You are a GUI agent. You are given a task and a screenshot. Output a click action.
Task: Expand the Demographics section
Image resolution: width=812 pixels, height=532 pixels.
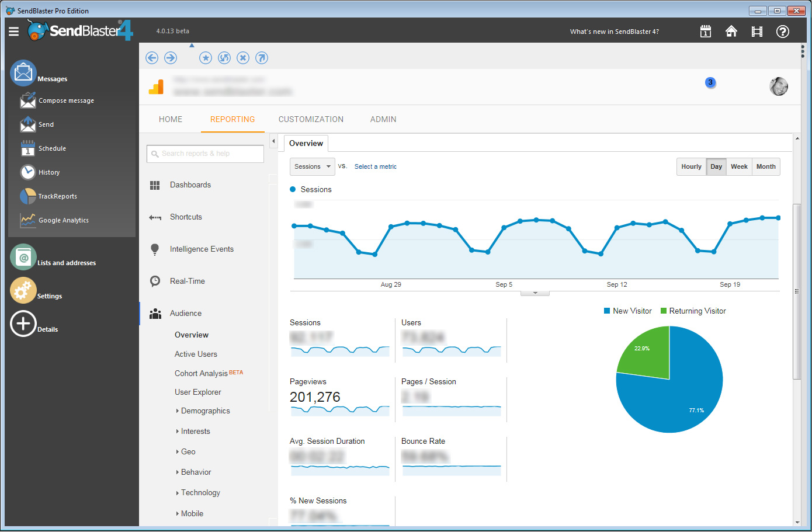(x=205, y=411)
